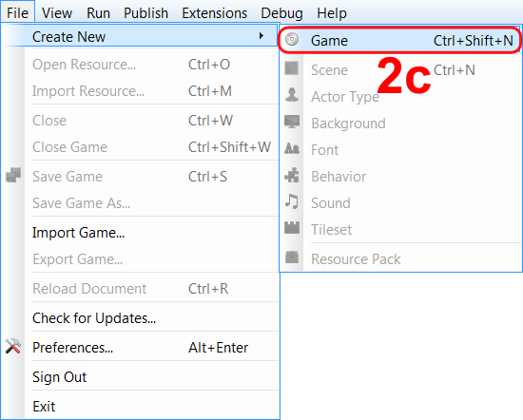Click the Save Game disk icon
Viewport: 523px width, 420px height.
tap(13, 175)
